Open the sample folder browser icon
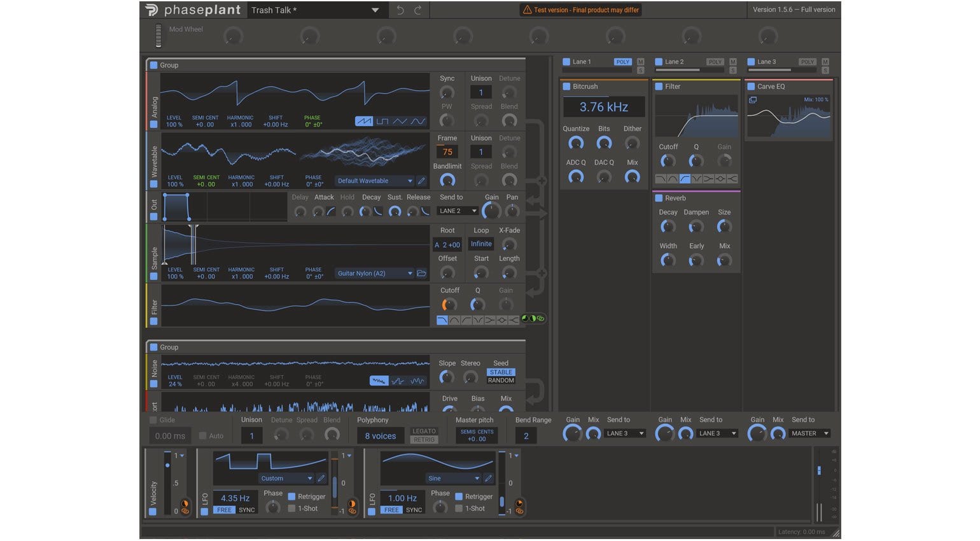Screen dimensions: 980x541 coord(421,273)
